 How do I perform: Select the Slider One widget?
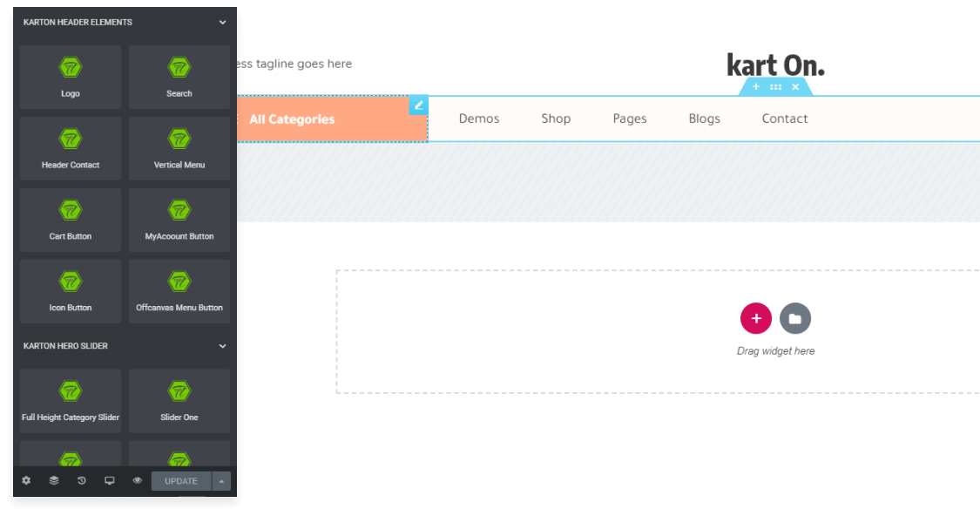coord(179,401)
